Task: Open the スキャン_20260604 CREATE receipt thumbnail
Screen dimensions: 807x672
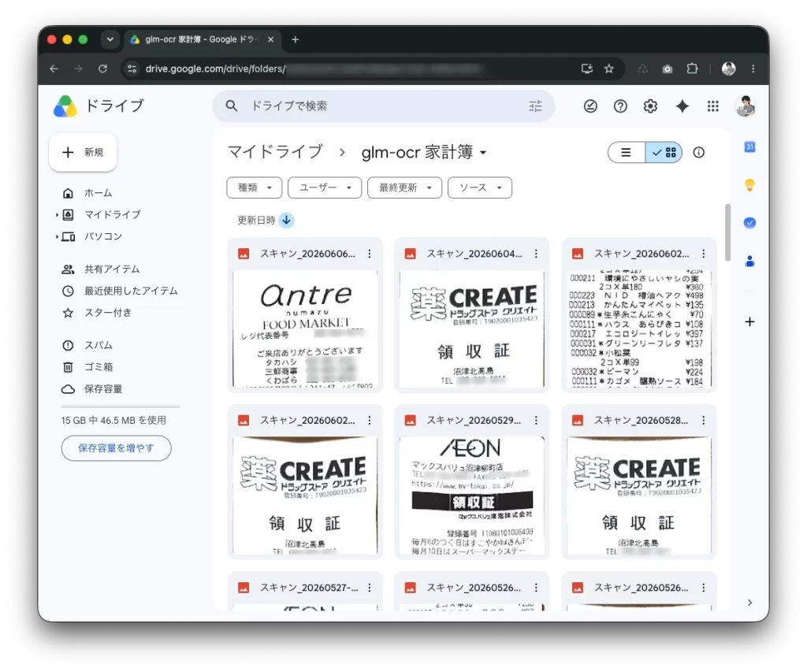Action: tap(472, 329)
